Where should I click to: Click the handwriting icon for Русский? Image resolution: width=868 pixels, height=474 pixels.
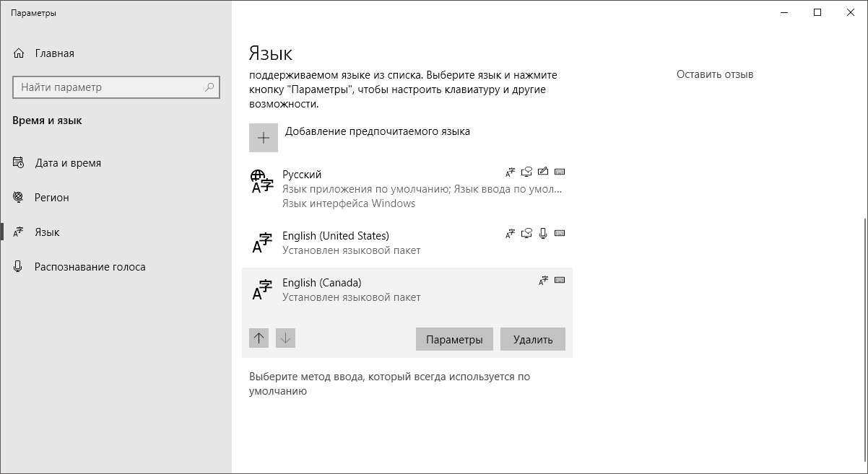click(543, 172)
